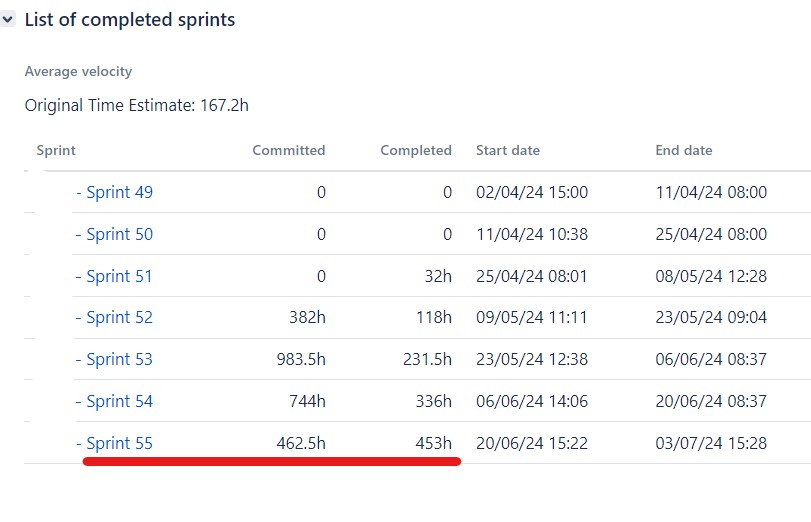
Task: Select the 744h committed value
Action: coord(307,401)
